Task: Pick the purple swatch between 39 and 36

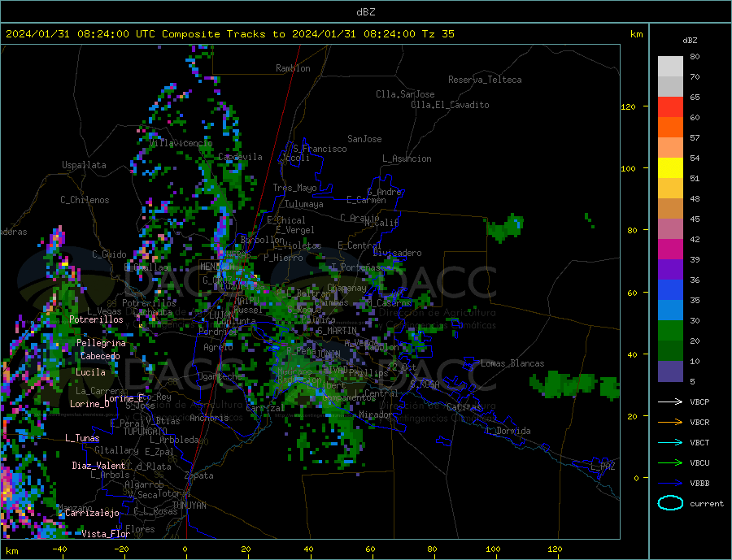Action: (x=670, y=270)
